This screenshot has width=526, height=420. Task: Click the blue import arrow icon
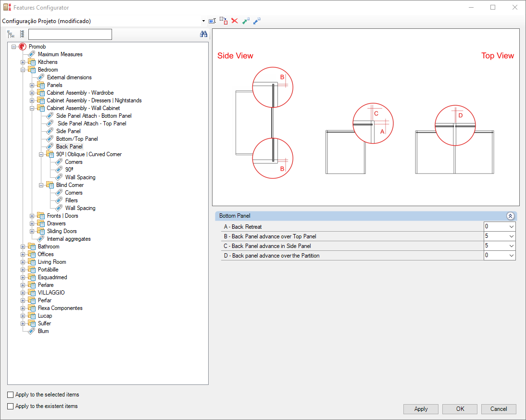(257, 21)
